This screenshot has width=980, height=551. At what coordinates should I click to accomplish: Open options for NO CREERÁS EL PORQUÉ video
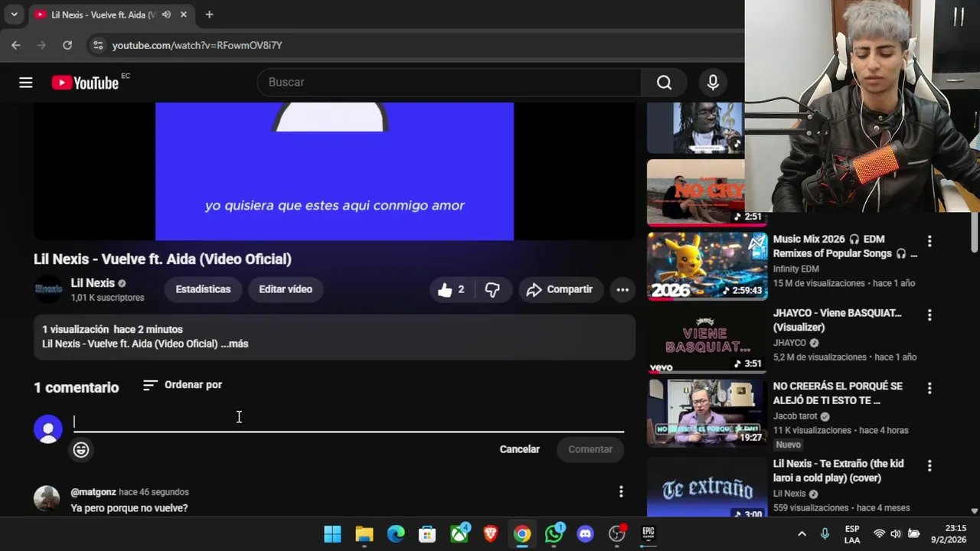pos(929,388)
